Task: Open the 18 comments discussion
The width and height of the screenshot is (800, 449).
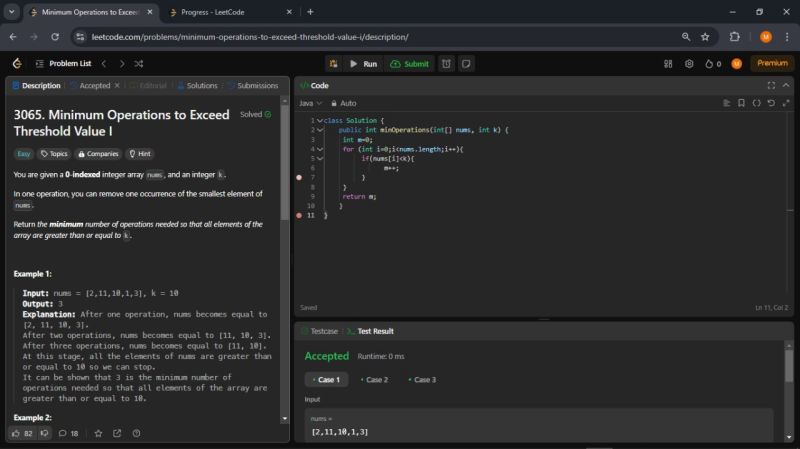Action: pos(68,433)
